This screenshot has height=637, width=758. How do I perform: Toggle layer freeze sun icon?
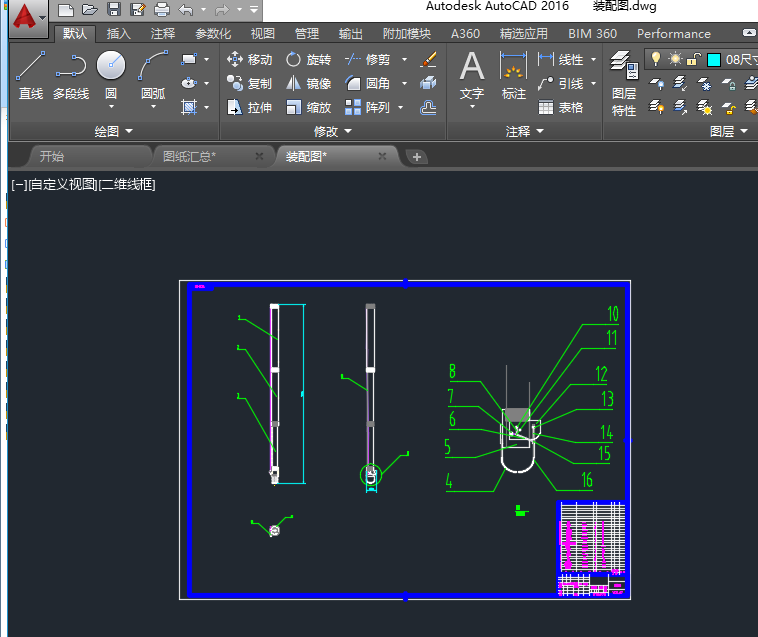[676, 59]
